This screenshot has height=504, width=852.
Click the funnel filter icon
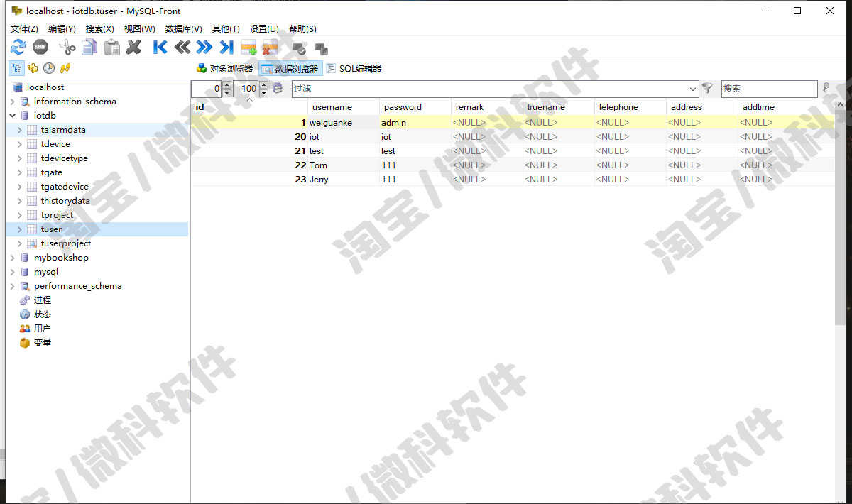pyautogui.click(x=707, y=89)
